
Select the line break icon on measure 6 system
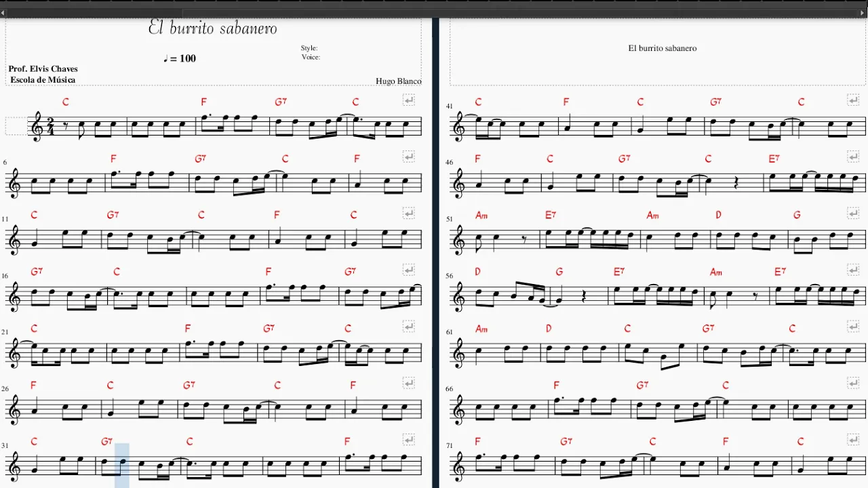click(x=409, y=157)
